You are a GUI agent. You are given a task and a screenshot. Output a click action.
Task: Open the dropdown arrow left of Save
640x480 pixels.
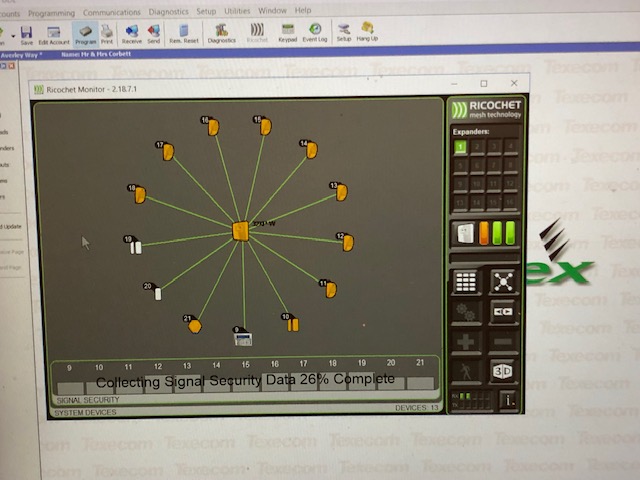tap(13, 36)
